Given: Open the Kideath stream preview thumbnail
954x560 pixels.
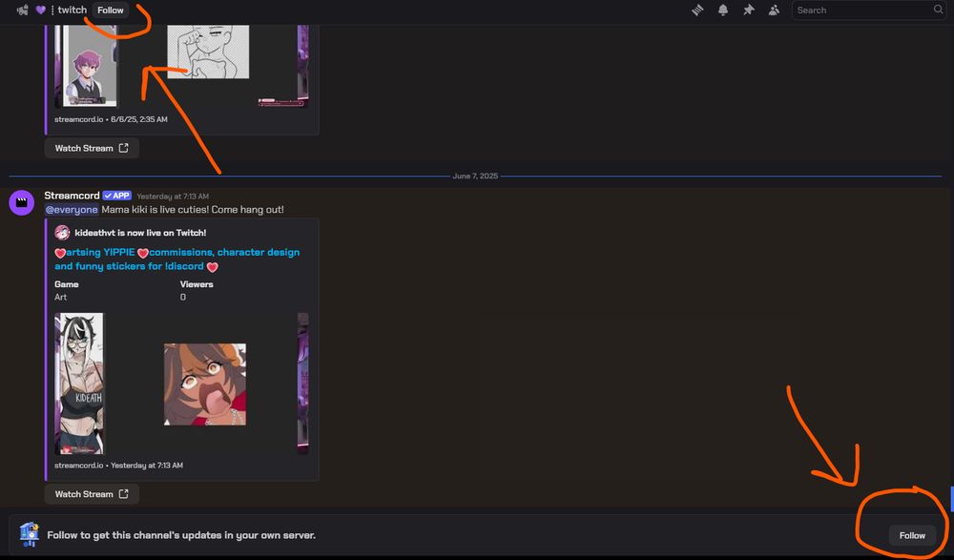Looking at the screenshot, I should tap(181, 384).
